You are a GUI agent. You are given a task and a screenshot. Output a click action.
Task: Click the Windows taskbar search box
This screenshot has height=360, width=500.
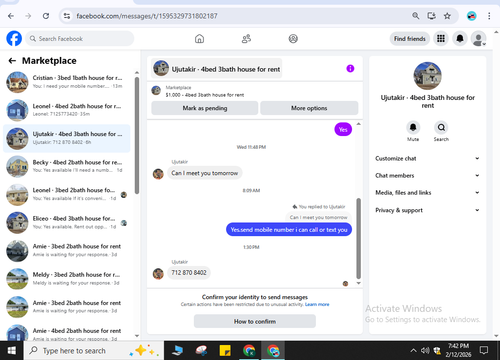pyautogui.click(x=94, y=351)
